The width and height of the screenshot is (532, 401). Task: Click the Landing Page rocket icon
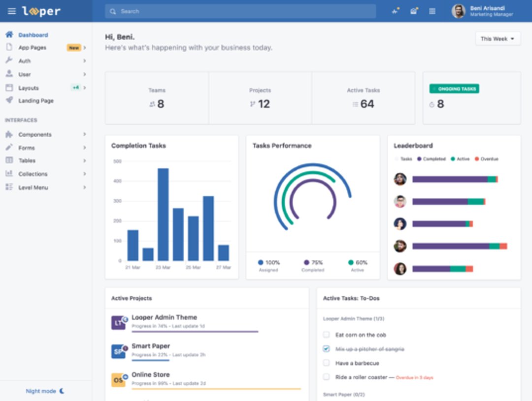(9, 100)
